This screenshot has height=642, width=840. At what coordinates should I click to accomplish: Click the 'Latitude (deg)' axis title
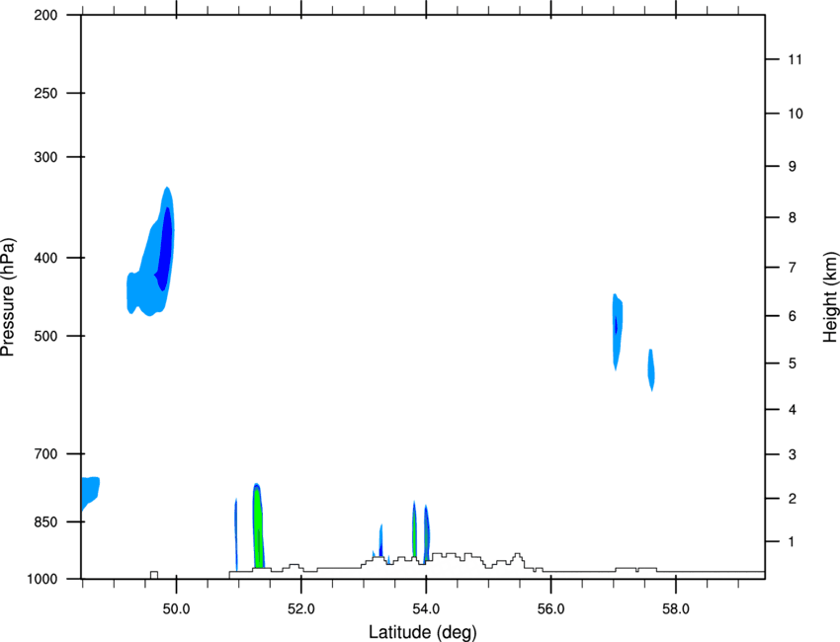pos(423,632)
